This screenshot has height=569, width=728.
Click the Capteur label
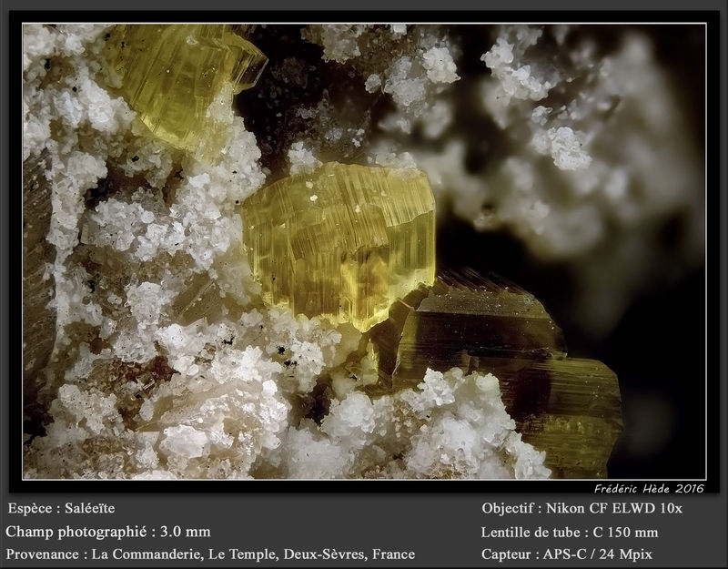point(507,554)
